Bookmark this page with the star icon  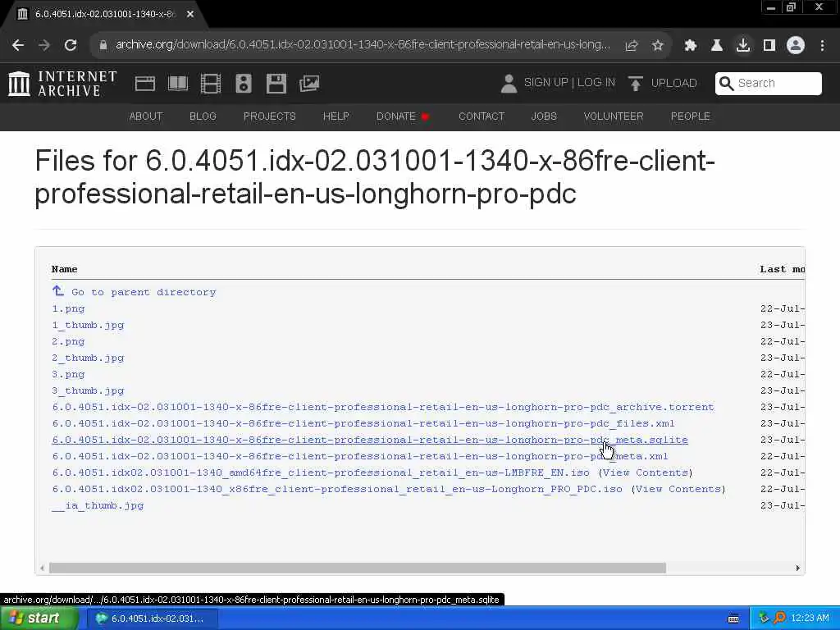[x=658, y=46]
